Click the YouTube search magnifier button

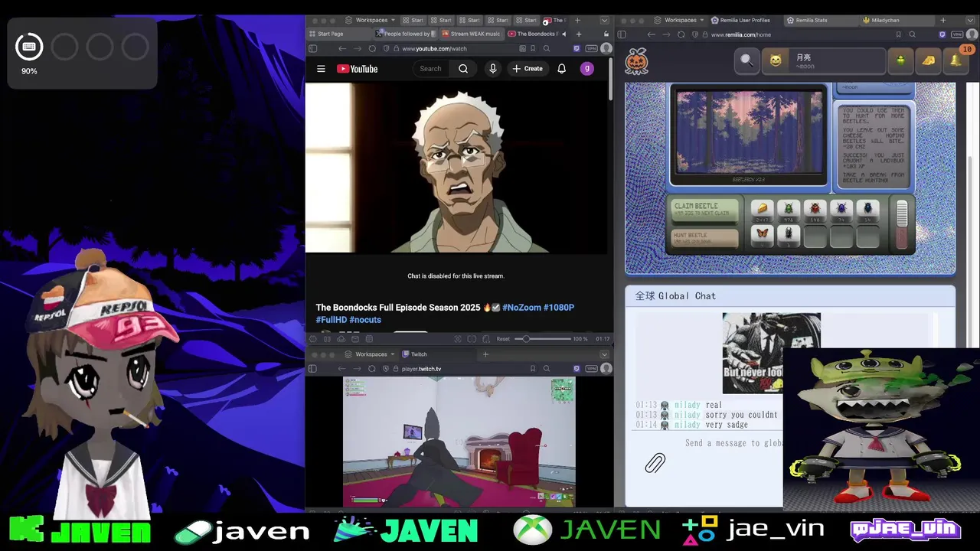click(x=463, y=69)
